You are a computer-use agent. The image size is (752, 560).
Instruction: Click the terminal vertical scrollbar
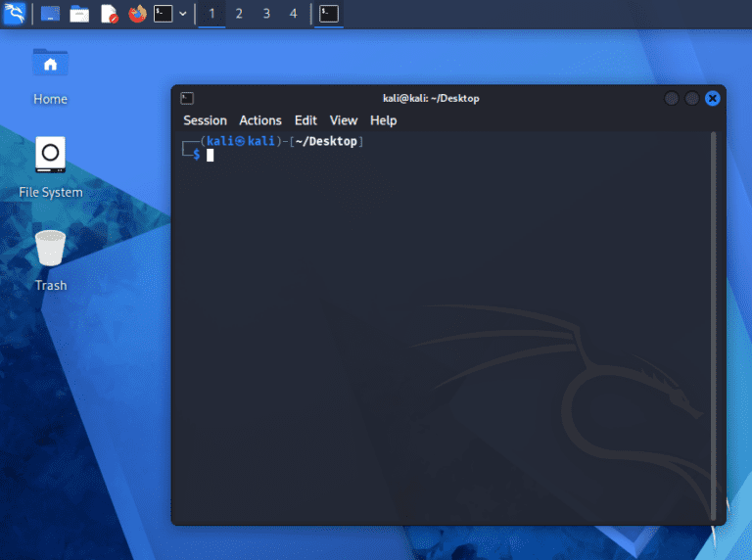point(714,326)
